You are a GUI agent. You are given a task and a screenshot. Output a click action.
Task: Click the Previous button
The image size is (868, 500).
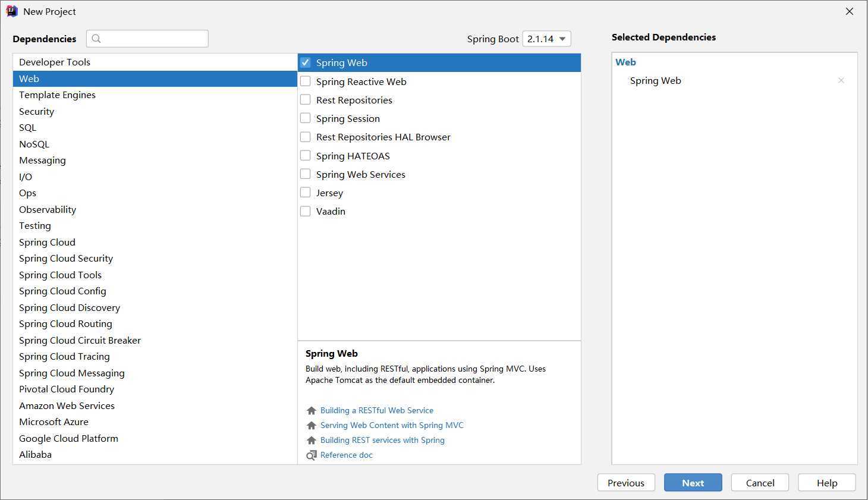pyautogui.click(x=626, y=483)
